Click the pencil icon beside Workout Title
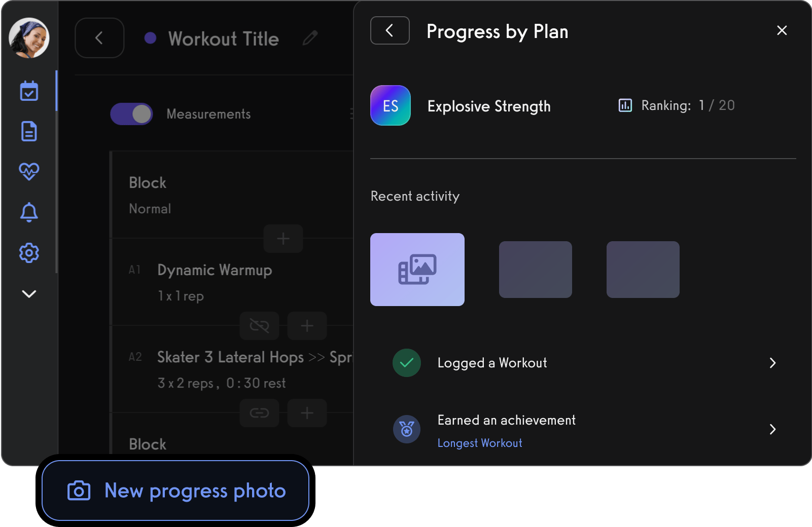 point(310,38)
